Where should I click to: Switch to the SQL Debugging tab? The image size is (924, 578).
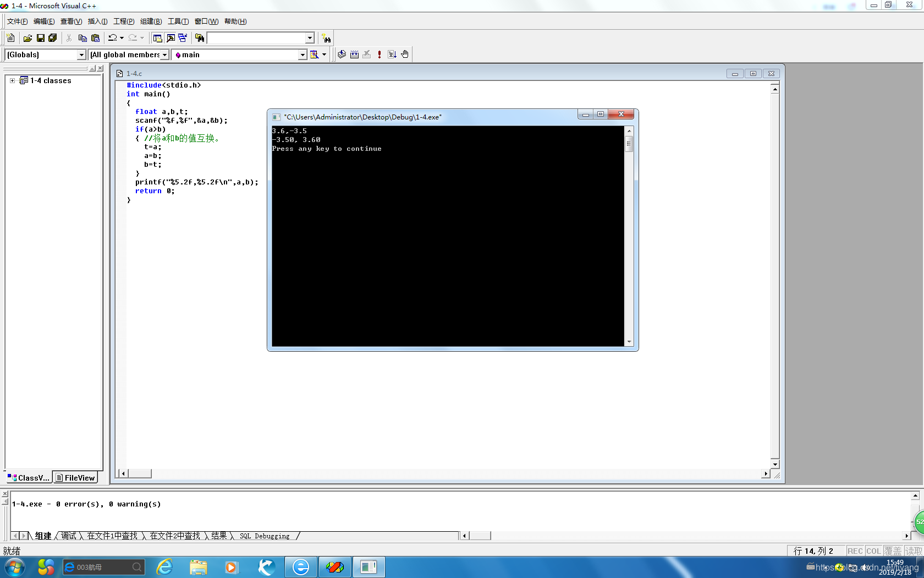(x=265, y=536)
